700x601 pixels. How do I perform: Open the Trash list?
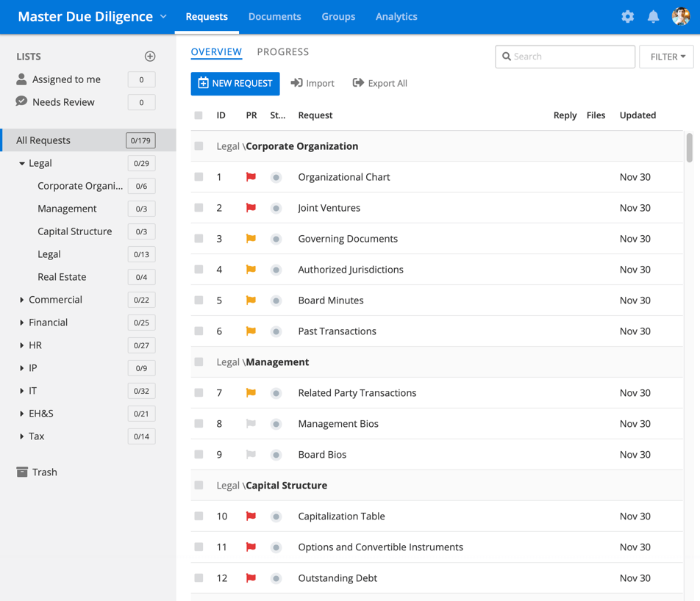(x=37, y=472)
